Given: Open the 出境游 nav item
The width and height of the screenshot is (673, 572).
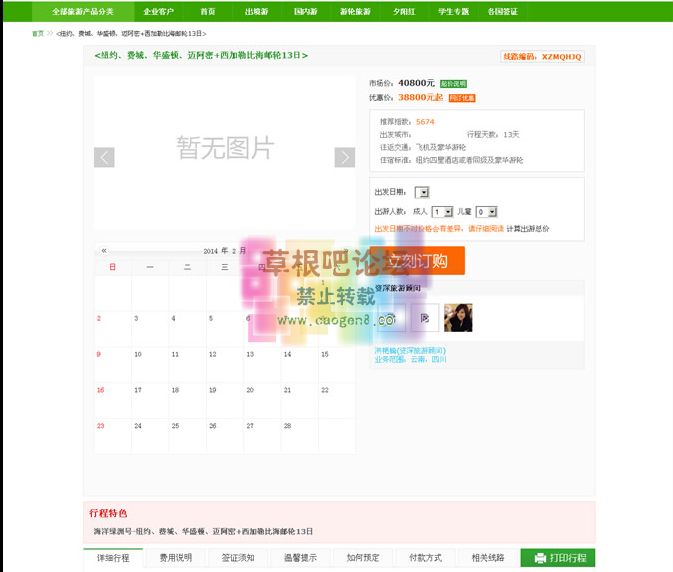Looking at the screenshot, I should (x=257, y=12).
